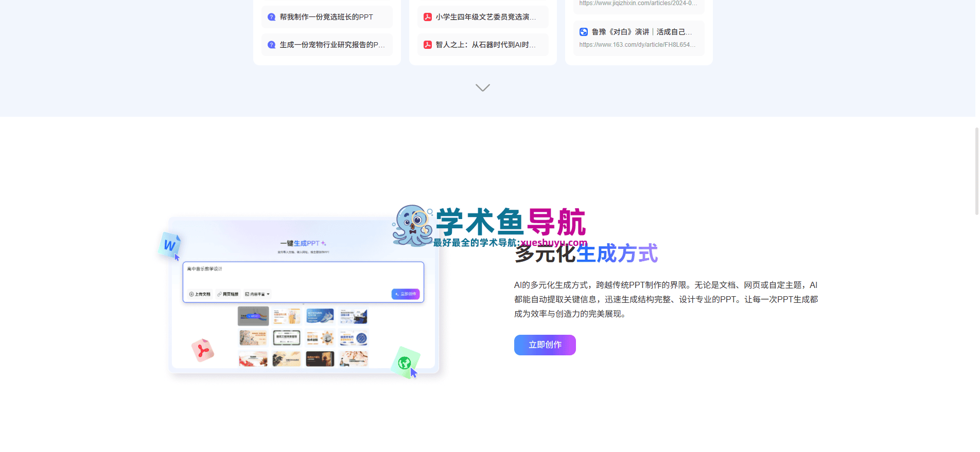Click the PDF icon beside 小学生四年级文艺委员竞选演

[427, 17]
